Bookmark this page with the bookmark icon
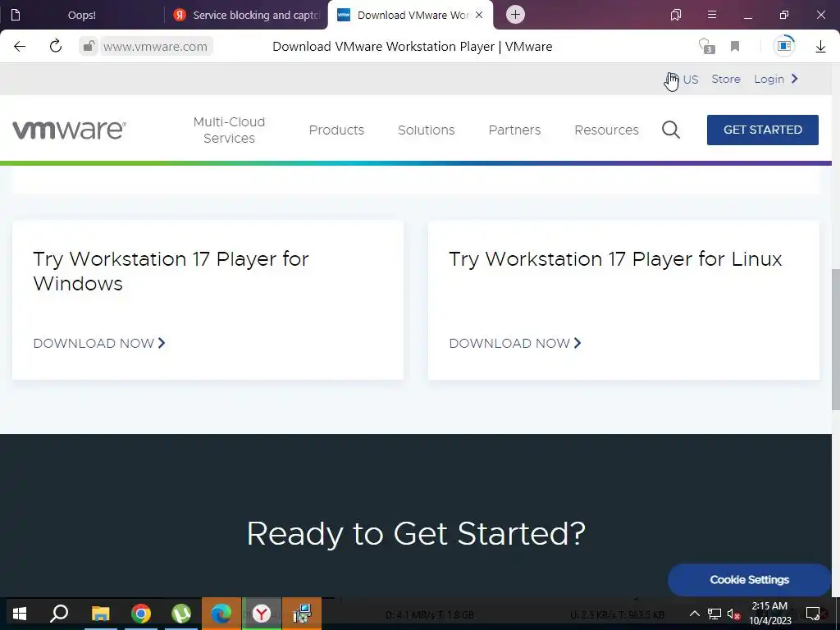 click(735, 47)
